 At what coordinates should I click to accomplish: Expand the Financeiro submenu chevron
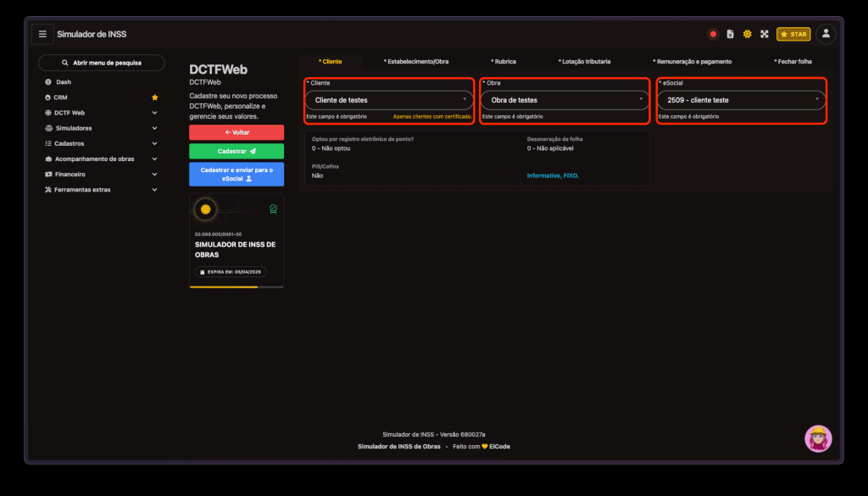click(x=154, y=175)
